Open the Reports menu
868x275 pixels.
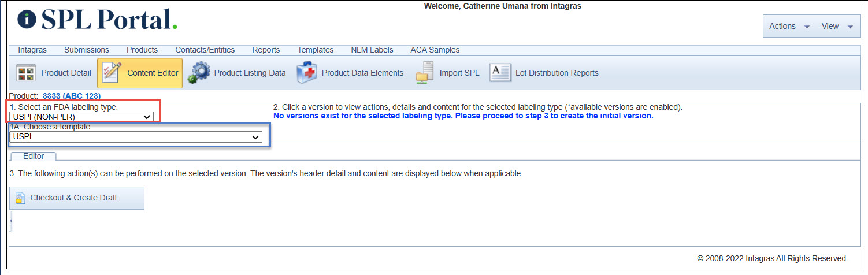tap(266, 50)
